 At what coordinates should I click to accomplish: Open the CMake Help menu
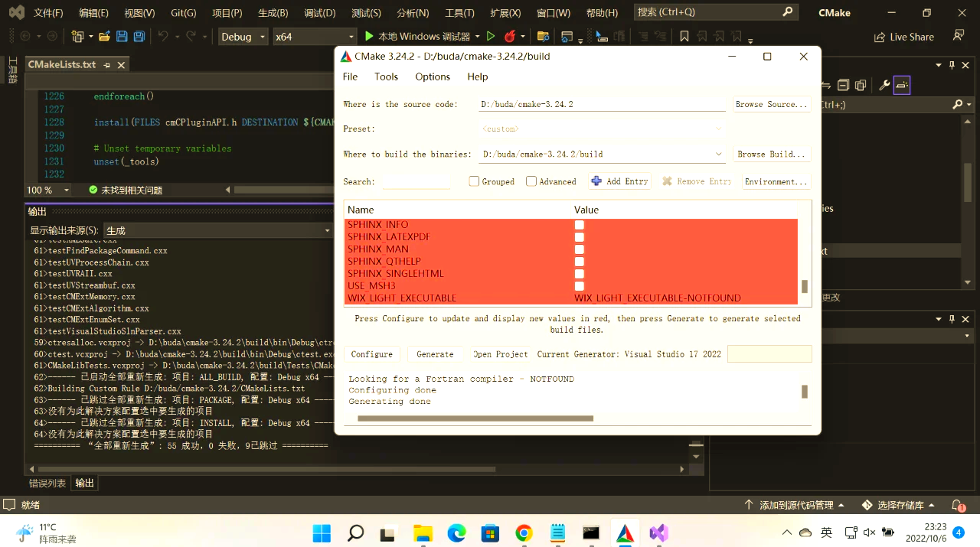(x=478, y=77)
